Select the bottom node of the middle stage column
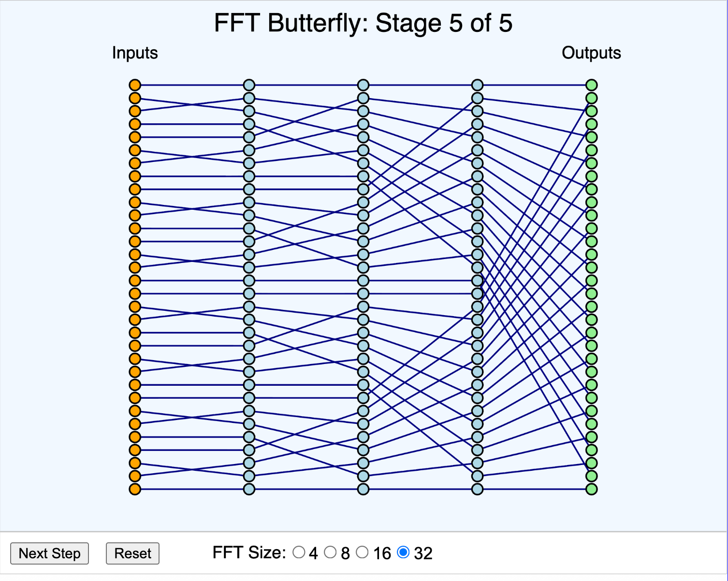 363,490
